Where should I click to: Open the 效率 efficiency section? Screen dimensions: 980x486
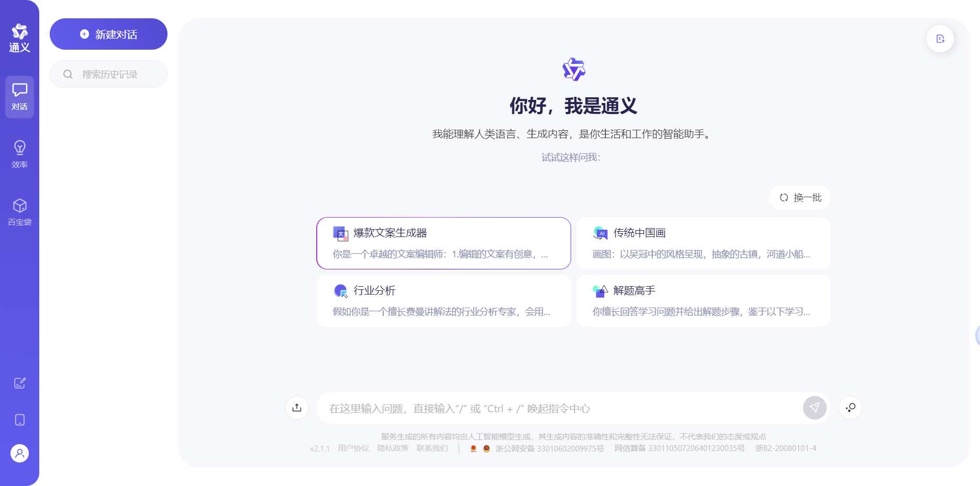coord(19,154)
